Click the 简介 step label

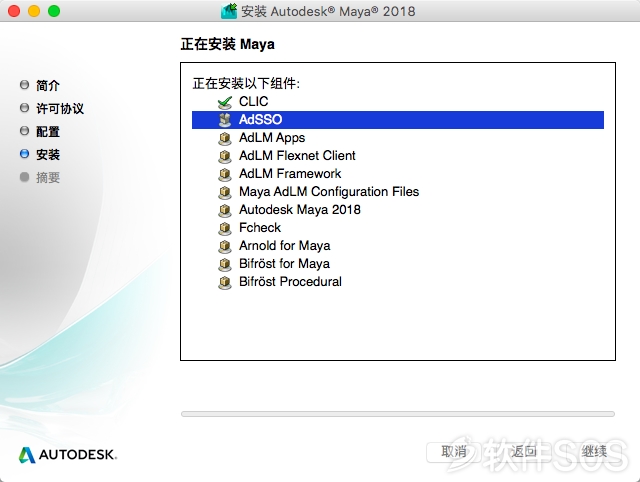point(48,85)
